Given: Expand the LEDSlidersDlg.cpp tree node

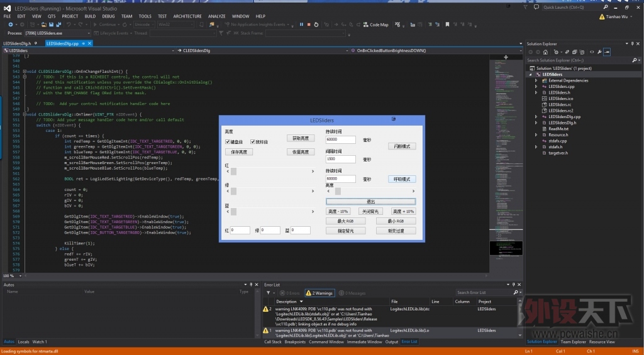Looking at the screenshot, I should pyautogui.click(x=536, y=116).
